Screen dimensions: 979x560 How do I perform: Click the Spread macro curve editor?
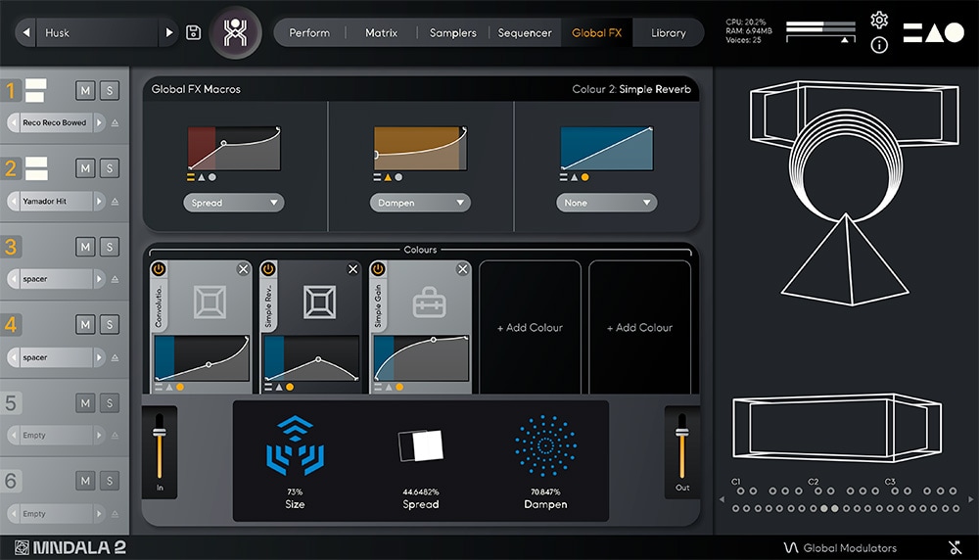234,148
